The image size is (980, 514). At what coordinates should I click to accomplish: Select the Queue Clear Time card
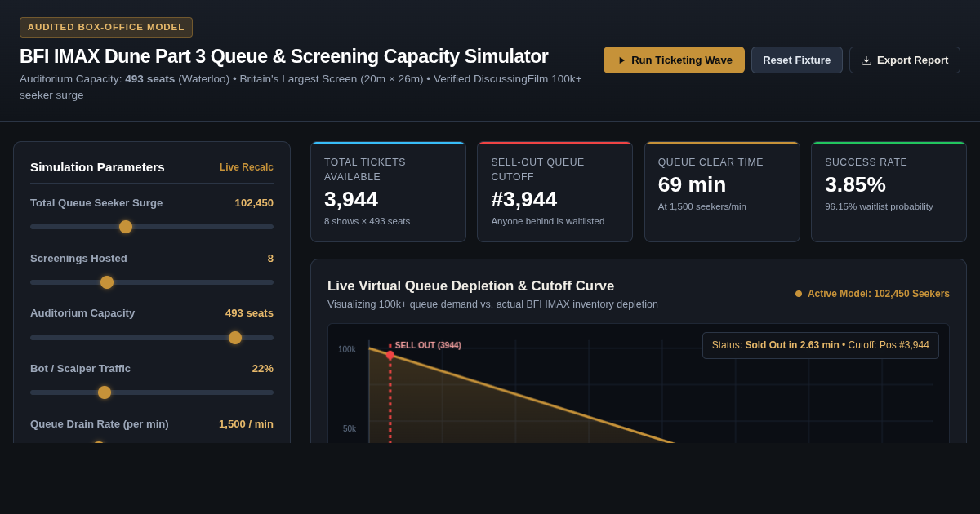[722, 192]
